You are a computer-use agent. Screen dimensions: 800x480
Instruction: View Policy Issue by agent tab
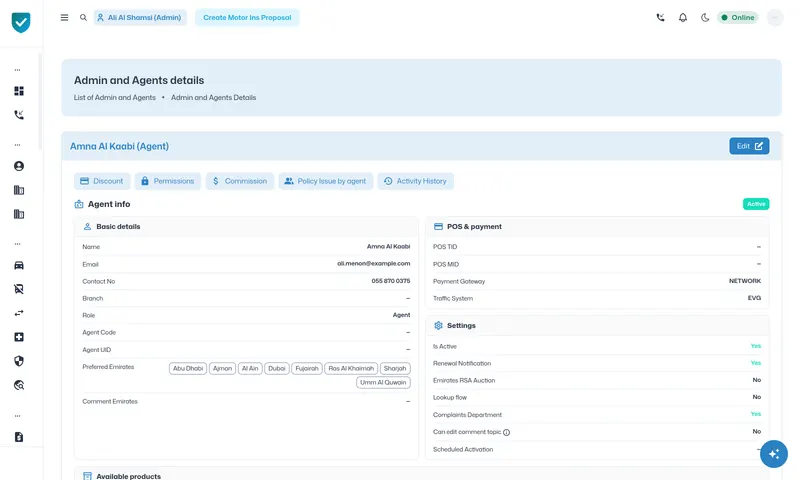coord(326,181)
